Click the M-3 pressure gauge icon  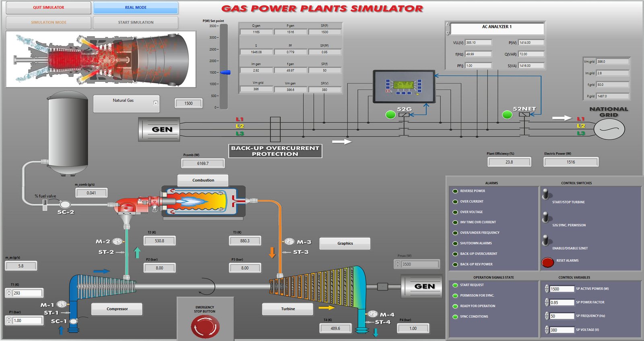[289, 242]
